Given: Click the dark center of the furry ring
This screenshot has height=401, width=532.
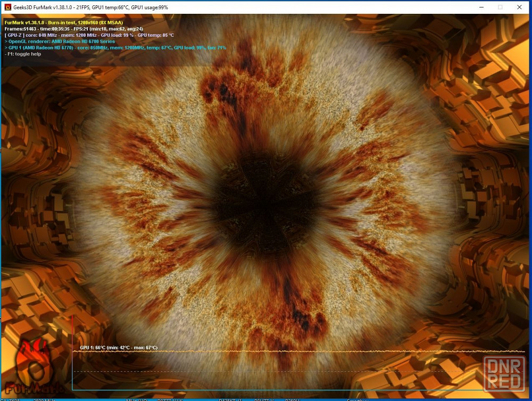Looking at the screenshot, I should (x=266, y=200).
